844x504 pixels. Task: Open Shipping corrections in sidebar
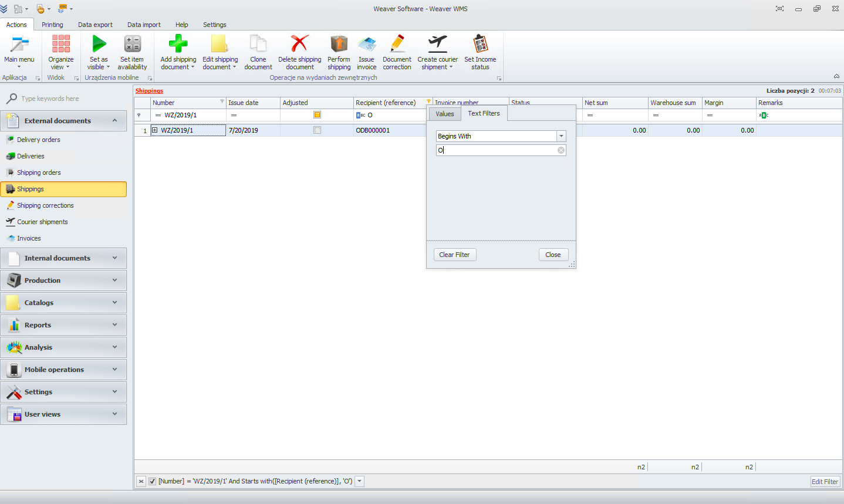(x=63, y=205)
